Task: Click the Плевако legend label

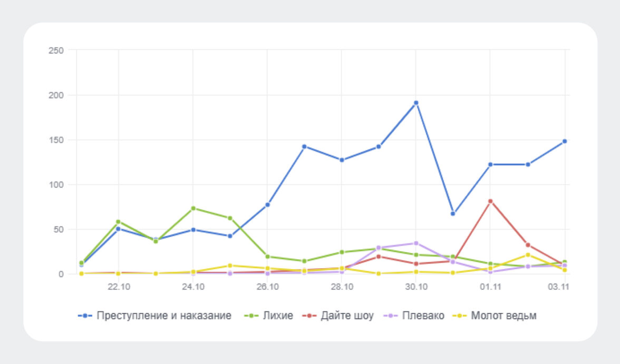Action: 423,316
